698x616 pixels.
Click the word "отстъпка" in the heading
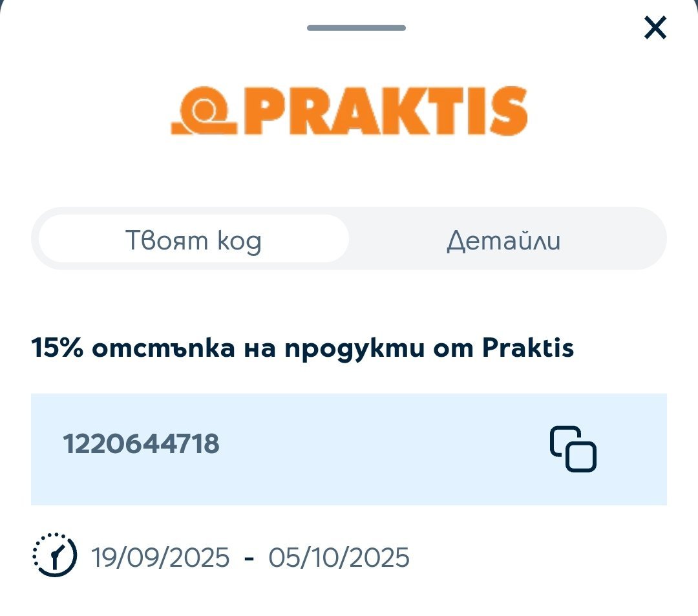pos(162,349)
